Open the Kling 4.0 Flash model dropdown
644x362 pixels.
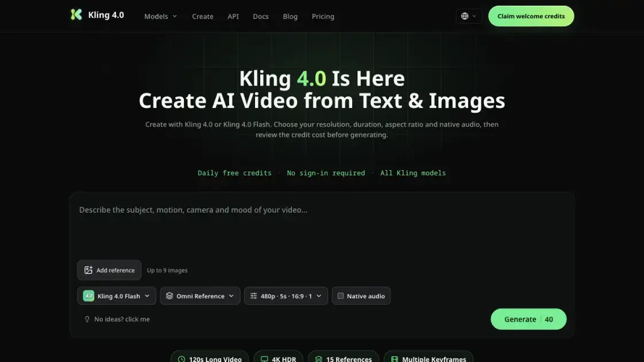[x=117, y=296]
